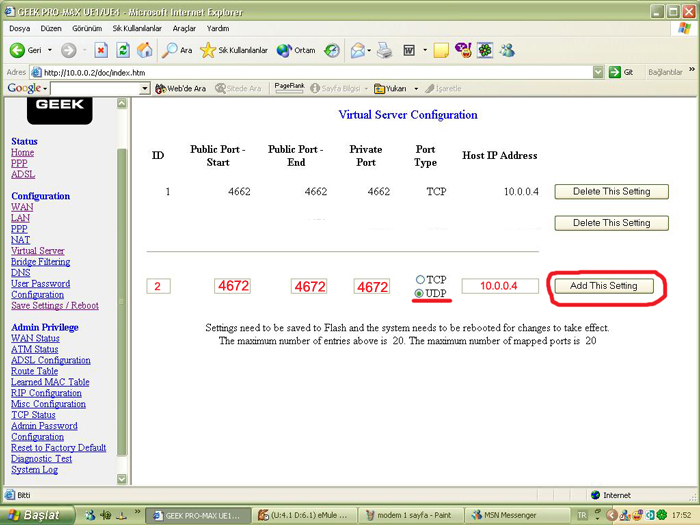
Task: Open the Araçlar menu
Action: [x=184, y=28]
